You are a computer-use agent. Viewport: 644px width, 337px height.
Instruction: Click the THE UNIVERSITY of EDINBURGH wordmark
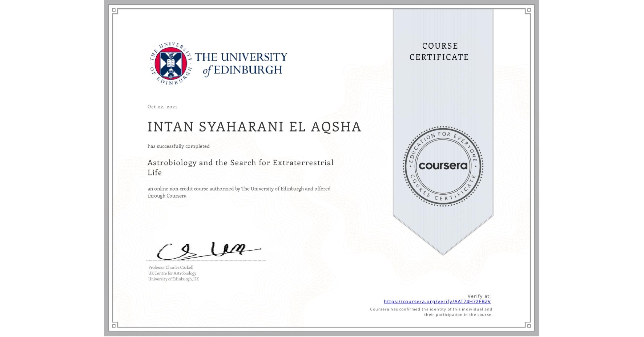pyautogui.click(x=241, y=63)
